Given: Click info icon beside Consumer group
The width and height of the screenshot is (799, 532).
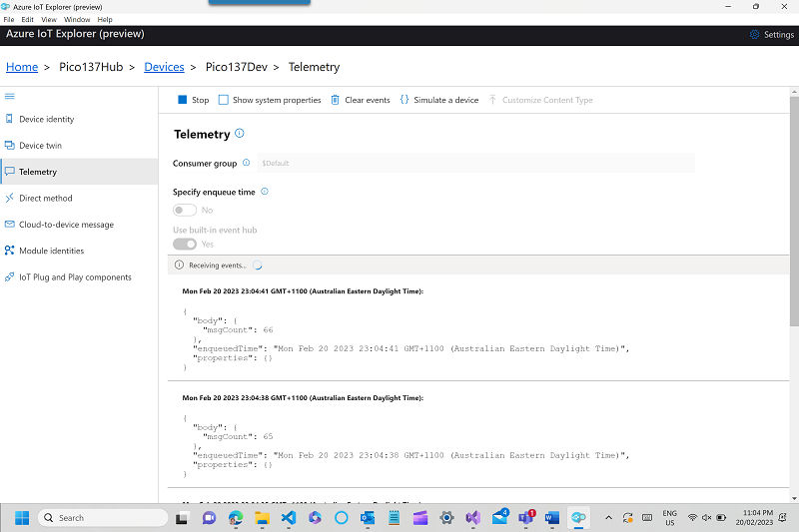Looking at the screenshot, I should point(246,163).
